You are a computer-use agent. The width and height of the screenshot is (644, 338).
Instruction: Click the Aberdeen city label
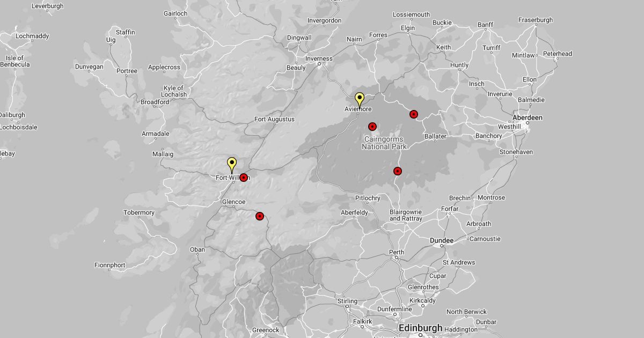click(x=527, y=117)
